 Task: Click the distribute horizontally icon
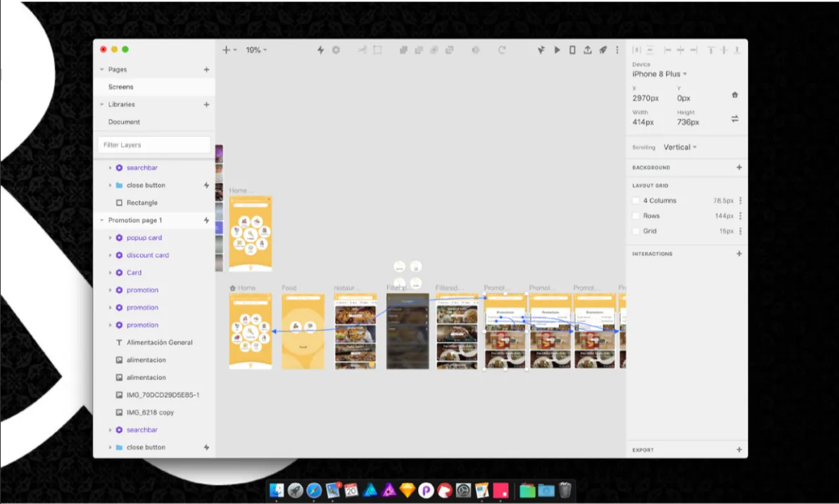[637, 50]
